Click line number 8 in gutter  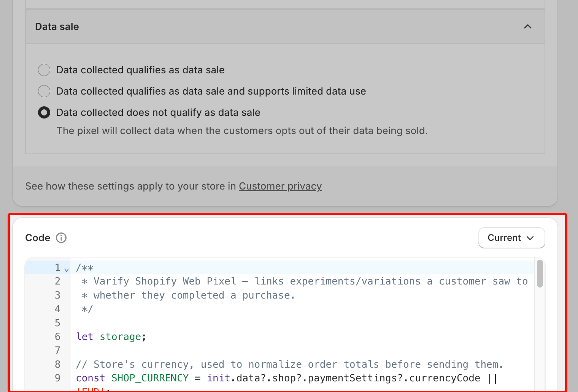tap(57, 364)
